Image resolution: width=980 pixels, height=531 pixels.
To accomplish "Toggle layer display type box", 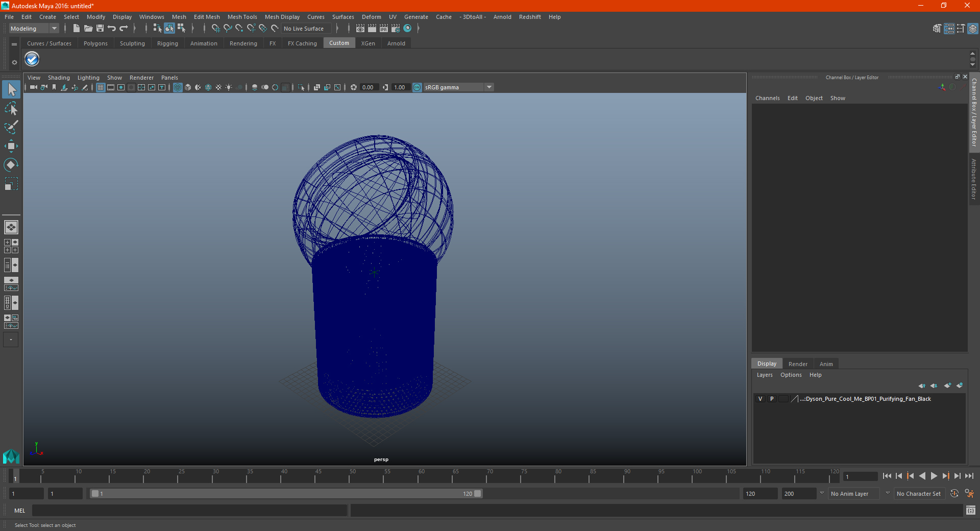I will (783, 399).
